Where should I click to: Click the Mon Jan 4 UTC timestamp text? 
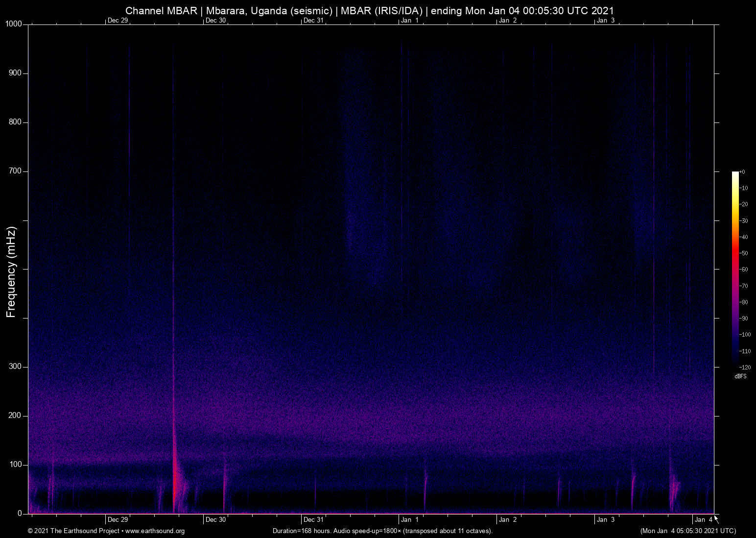point(687,531)
